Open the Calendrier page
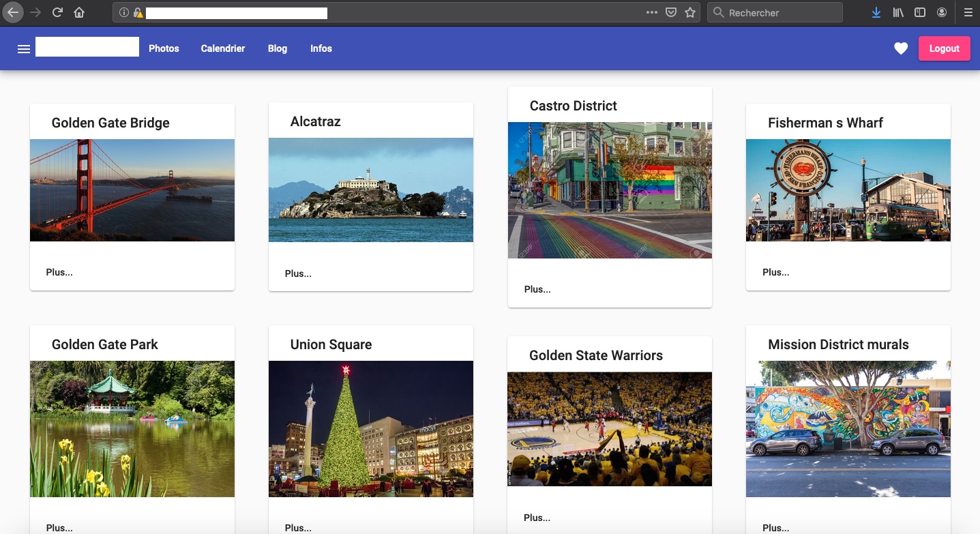The width and height of the screenshot is (980, 534). (222, 48)
